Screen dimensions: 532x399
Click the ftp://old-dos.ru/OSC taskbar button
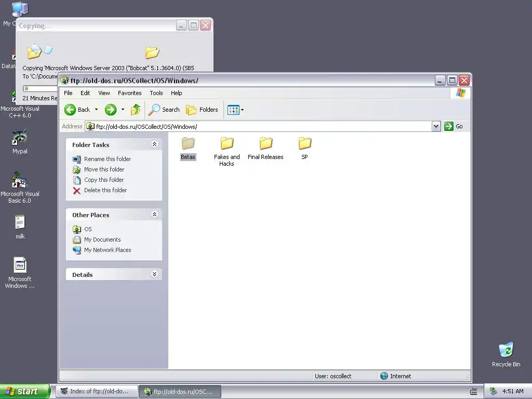pos(180,391)
